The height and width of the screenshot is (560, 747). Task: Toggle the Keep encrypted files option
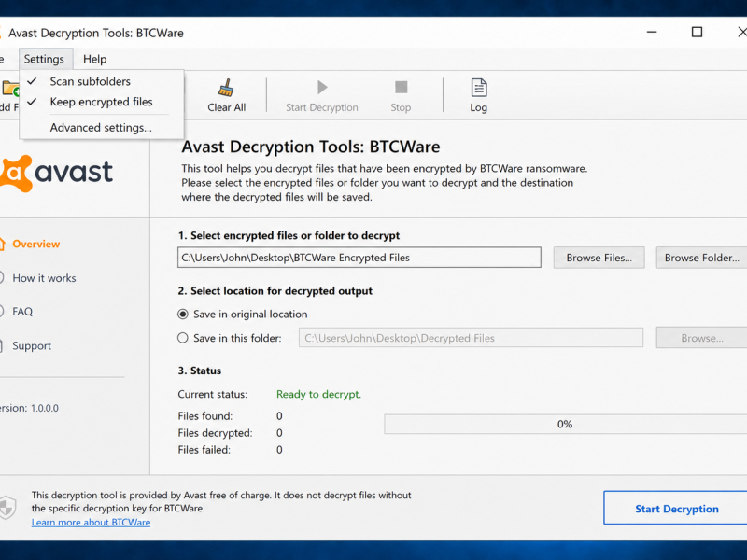(x=101, y=102)
